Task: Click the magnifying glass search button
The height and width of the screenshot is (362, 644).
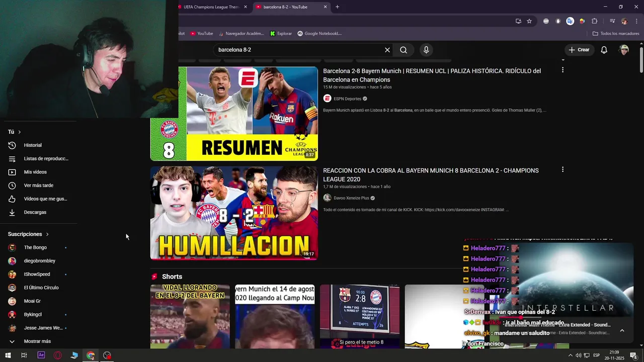Action: click(404, 50)
